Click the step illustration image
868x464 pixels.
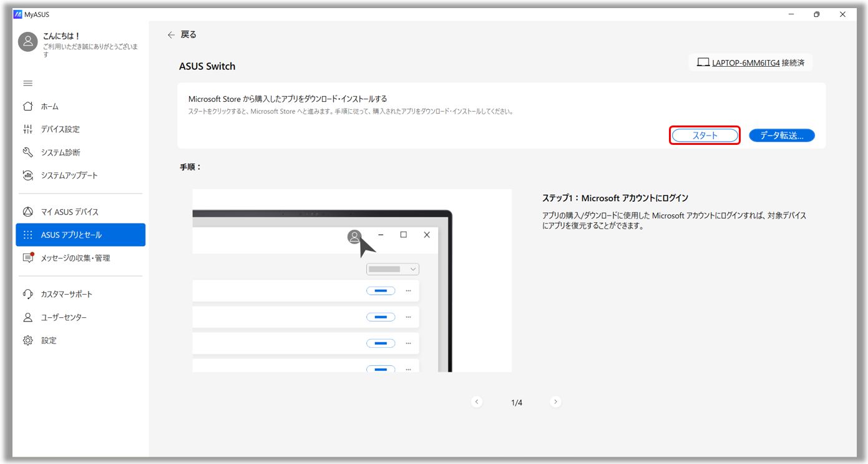(x=352, y=280)
